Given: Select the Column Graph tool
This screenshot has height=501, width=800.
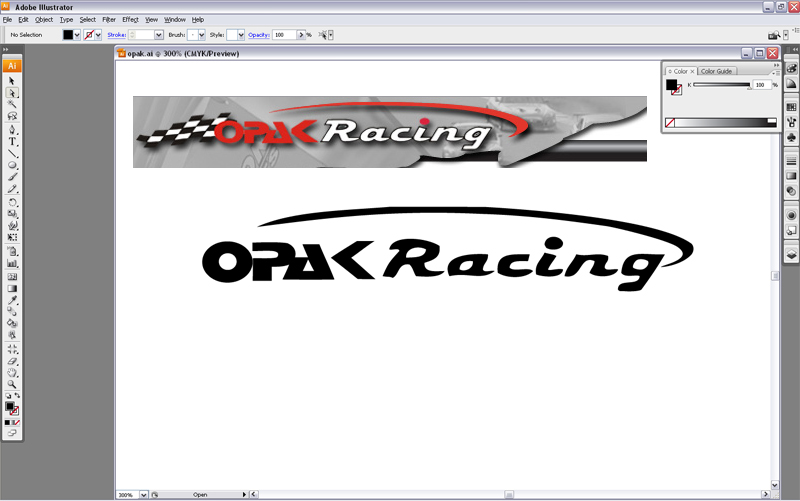Looking at the screenshot, I should pos(12,263).
